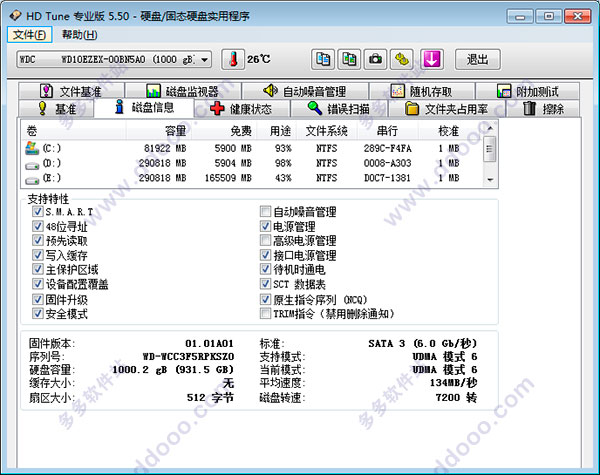Click the thermometer temperature icon
This screenshot has height=475, width=600.
233,59
